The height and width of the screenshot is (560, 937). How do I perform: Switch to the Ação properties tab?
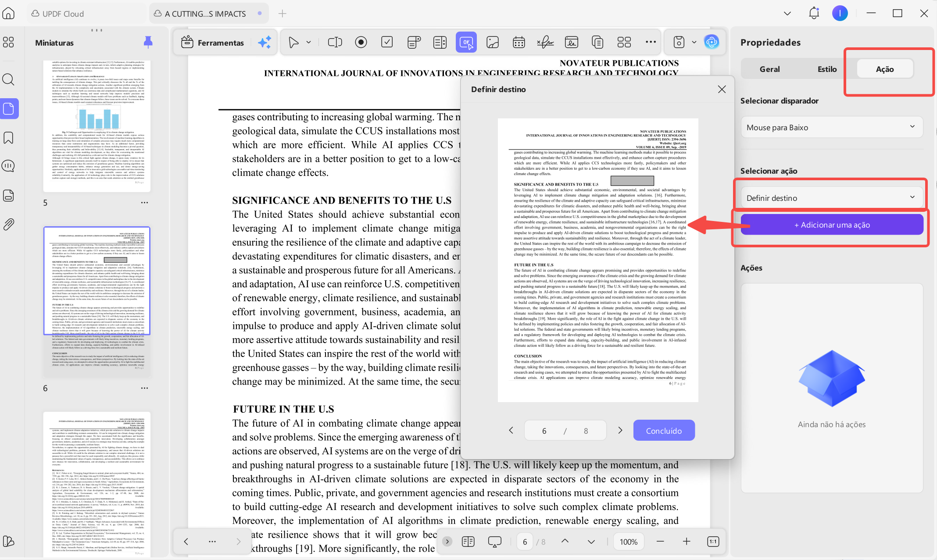[x=885, y=69]
